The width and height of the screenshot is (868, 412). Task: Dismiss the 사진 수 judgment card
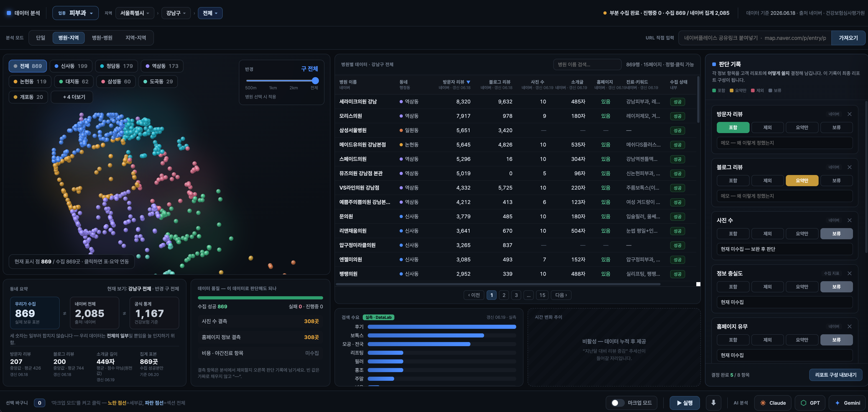click(x=850, y=220)
